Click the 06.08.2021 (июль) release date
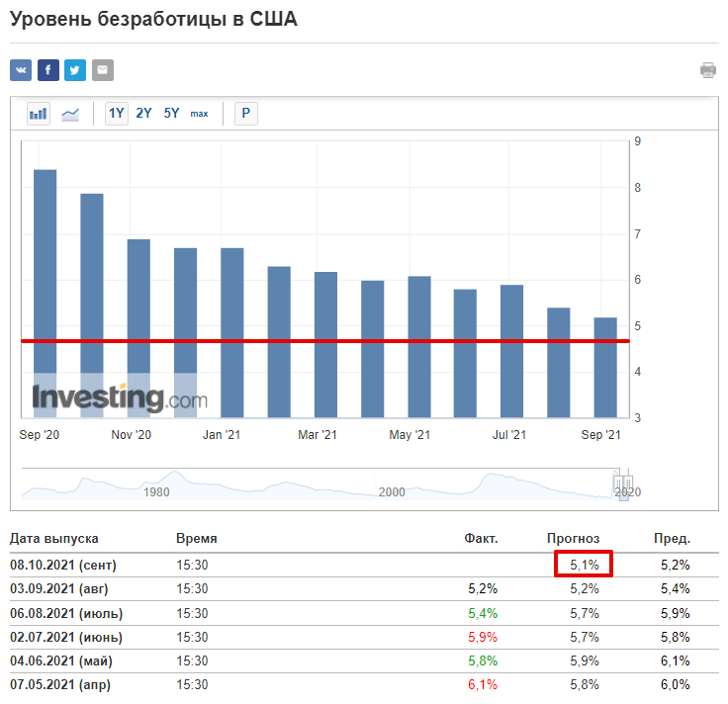Image resolution: width=728 pixels, height=704 pixels. 66,613
